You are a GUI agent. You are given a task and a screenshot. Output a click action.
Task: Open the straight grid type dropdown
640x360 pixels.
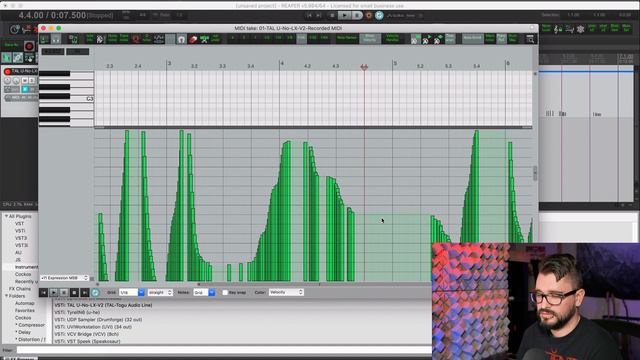(x=160, y=293)
